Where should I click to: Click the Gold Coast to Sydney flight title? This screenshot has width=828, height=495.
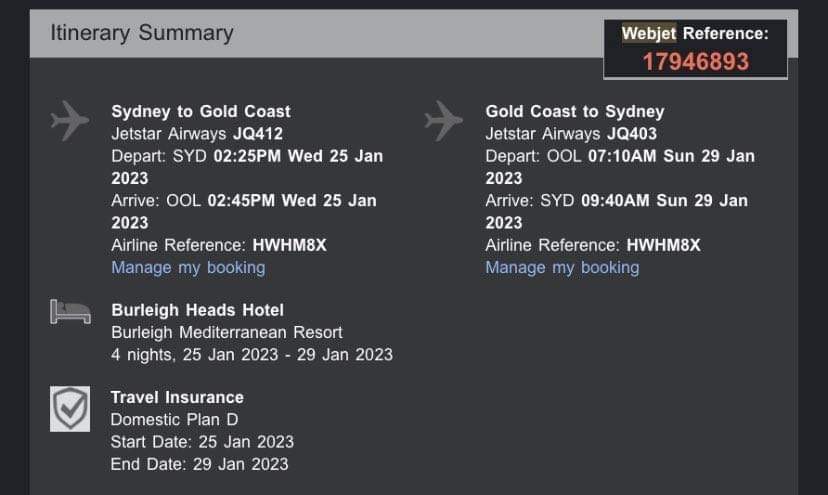[x=575, y=111]
